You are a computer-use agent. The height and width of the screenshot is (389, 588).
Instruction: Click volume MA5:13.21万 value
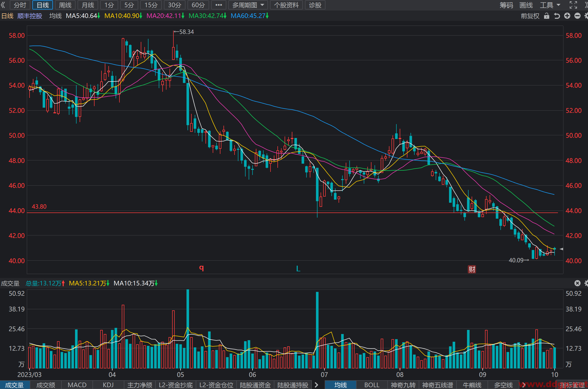coord(89,283)
